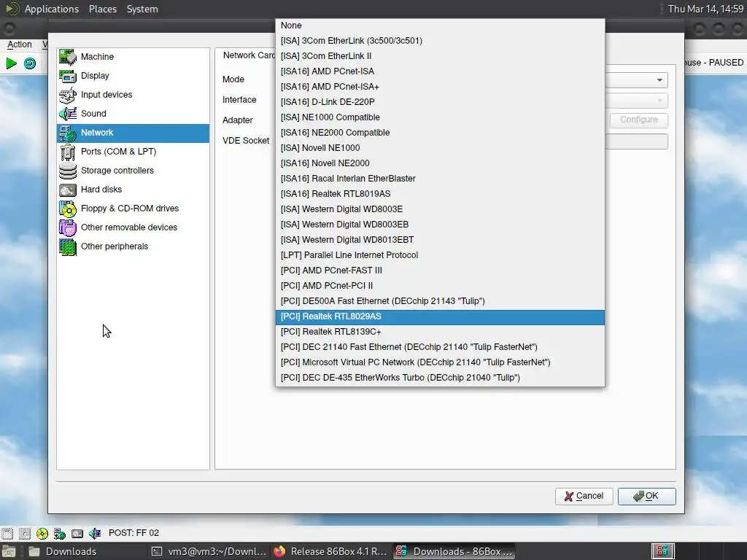Select [ISA] 3Com EtherLink II

(x=440, y=56)
